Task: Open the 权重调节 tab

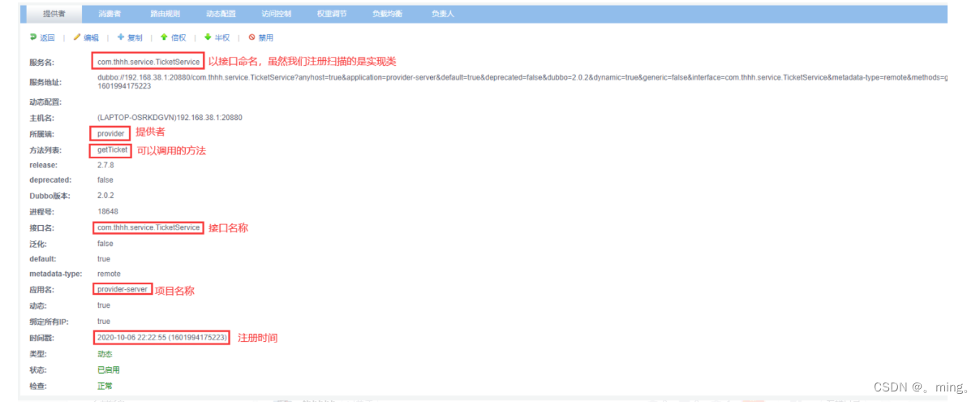Action: click(x=332, y=14)
